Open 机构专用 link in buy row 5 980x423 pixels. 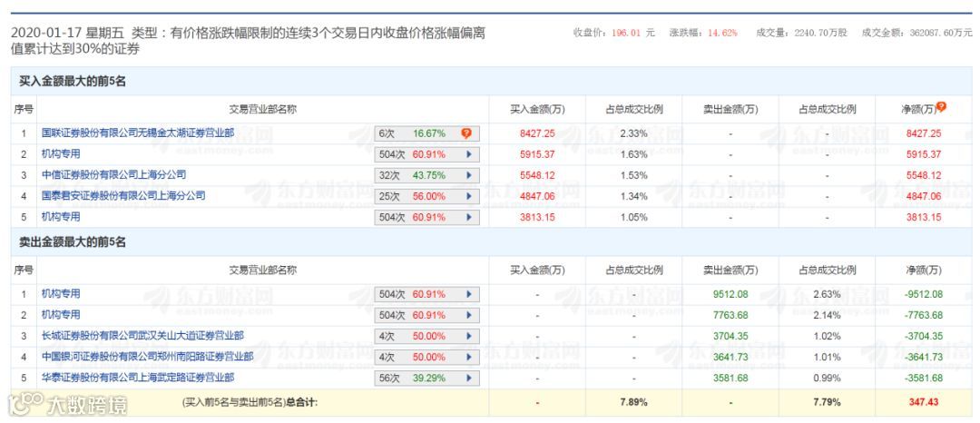pos(62,217)
